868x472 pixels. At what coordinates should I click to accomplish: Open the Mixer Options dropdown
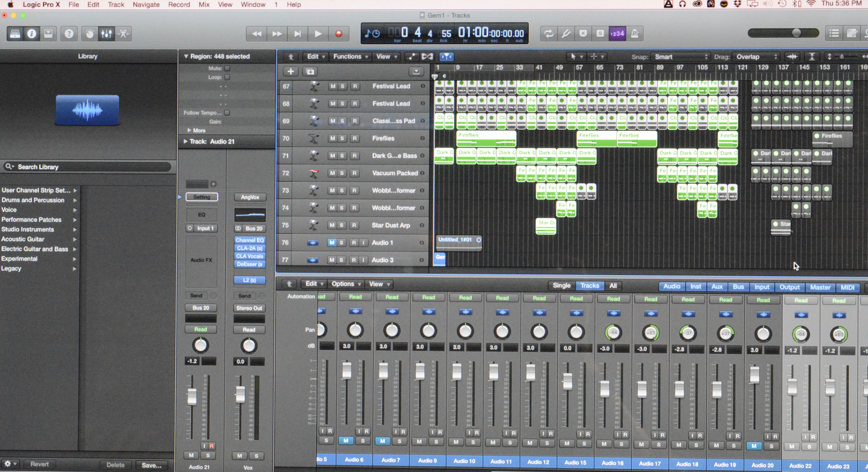346,284
